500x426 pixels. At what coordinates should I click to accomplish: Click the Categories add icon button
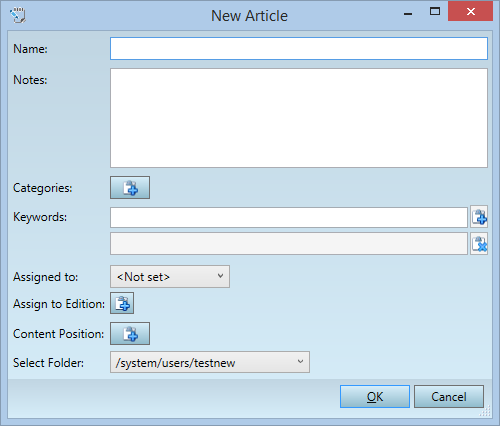pos(130,188)
